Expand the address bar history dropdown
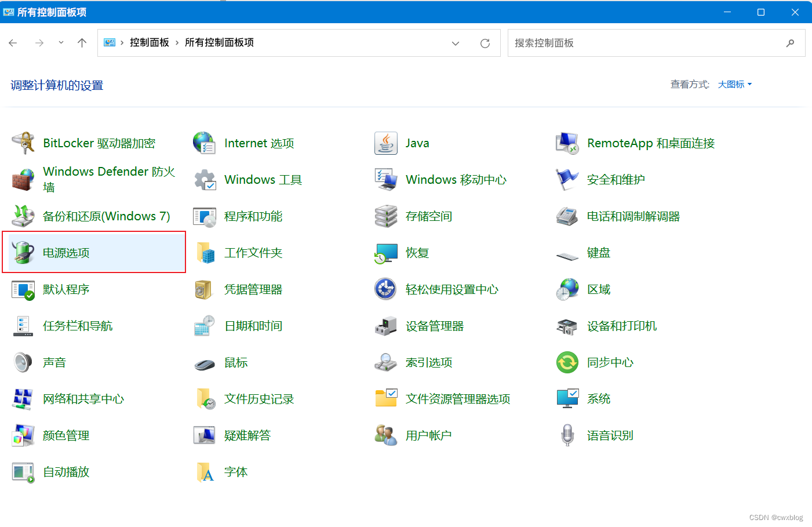The image size is (812, 527). click(456, 43)
